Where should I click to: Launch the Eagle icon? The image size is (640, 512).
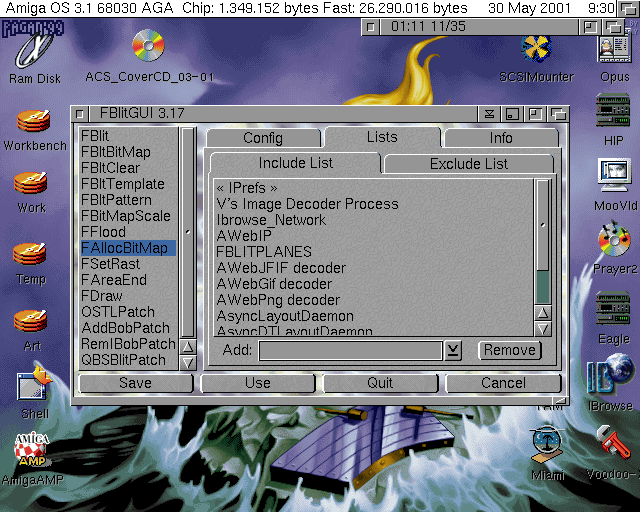click(612, 308)
